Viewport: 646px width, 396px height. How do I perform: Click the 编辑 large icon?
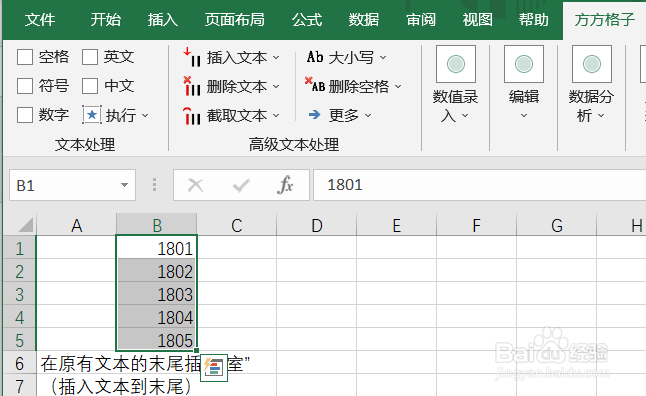[x=524, y=64]
